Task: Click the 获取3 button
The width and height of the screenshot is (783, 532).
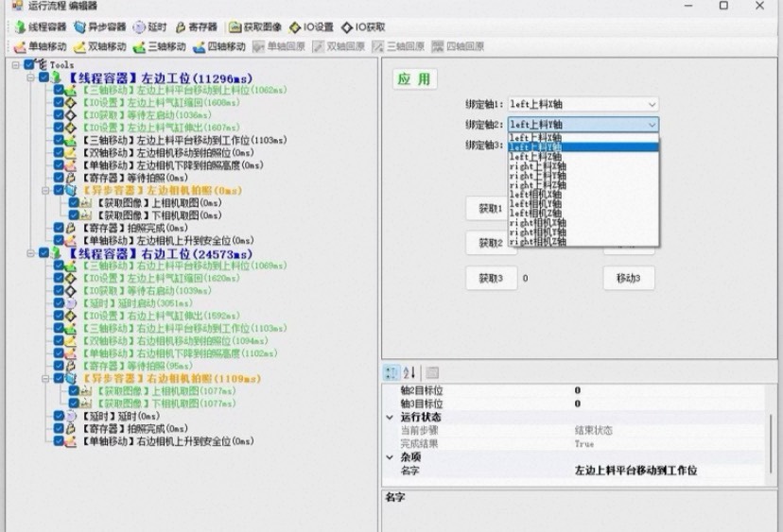Action: coord(491,278)
